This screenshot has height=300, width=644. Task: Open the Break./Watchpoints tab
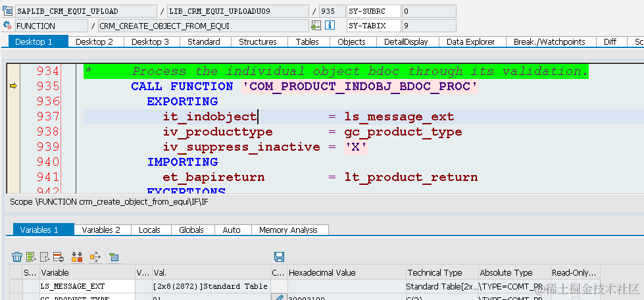tap(549, 41)
